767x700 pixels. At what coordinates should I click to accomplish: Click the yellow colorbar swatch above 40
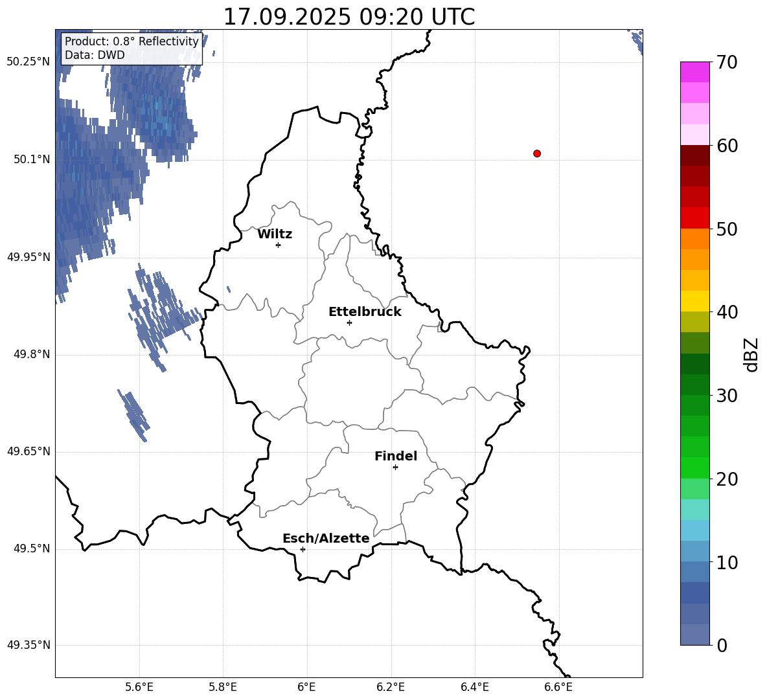point(695,301)
